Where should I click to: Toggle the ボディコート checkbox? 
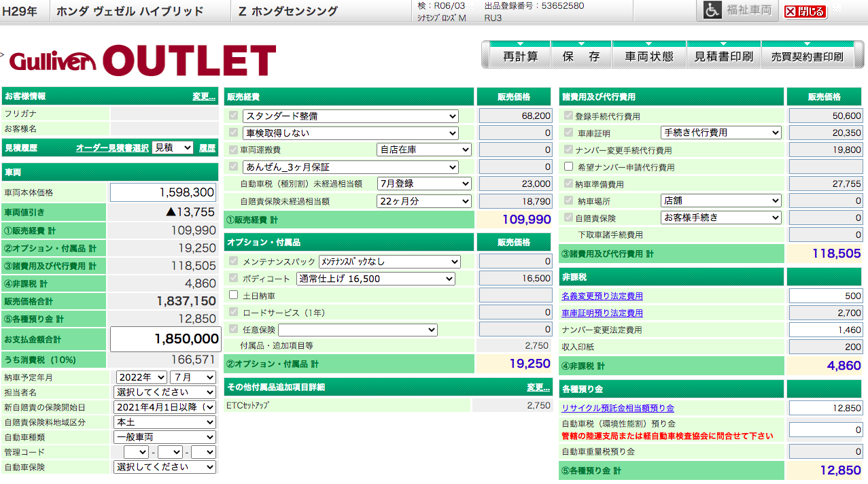[x=234, y=278]
